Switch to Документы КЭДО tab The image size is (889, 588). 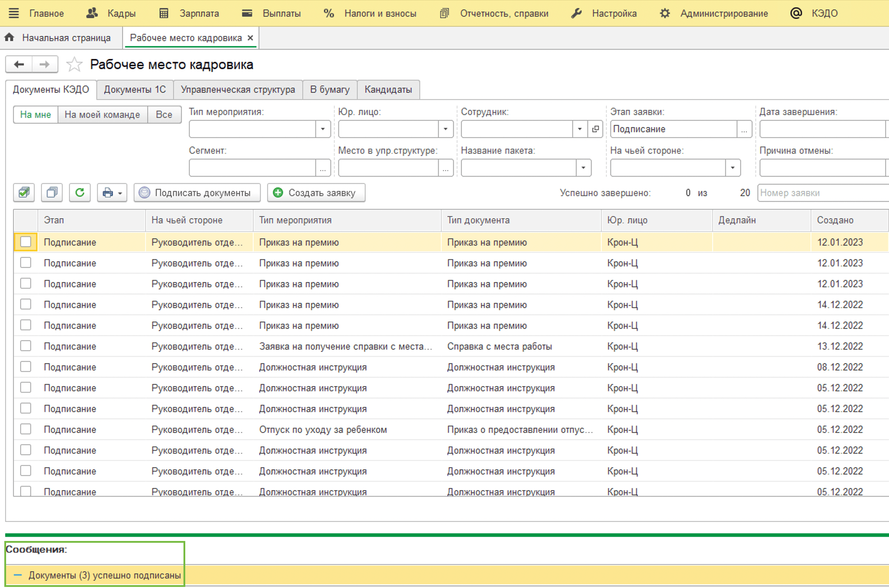click(51, 90)
